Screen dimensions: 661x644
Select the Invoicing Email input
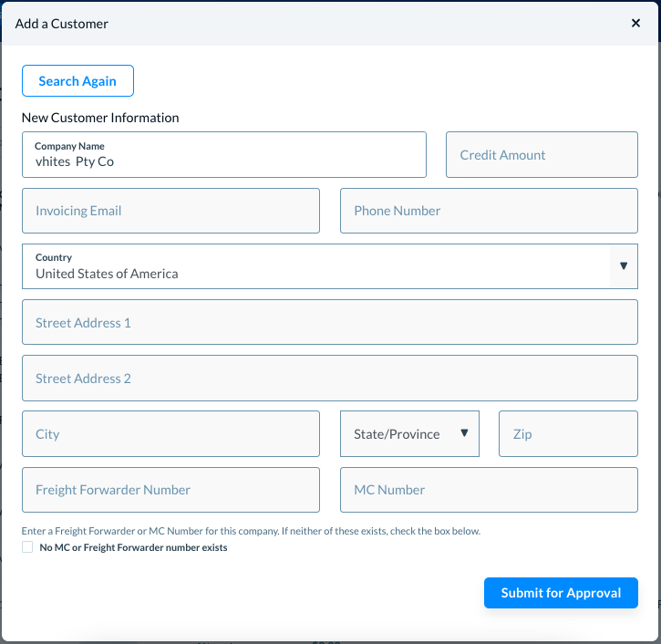[170, 211]
